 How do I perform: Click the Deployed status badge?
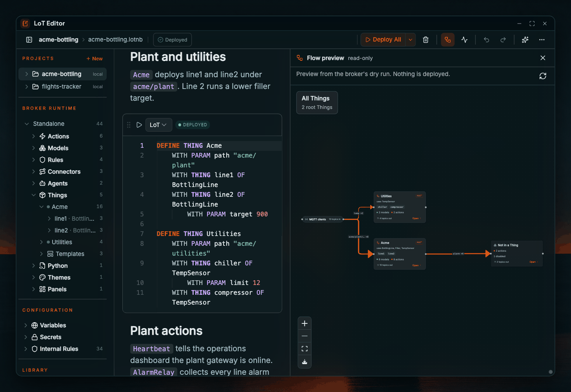point(173,40)
